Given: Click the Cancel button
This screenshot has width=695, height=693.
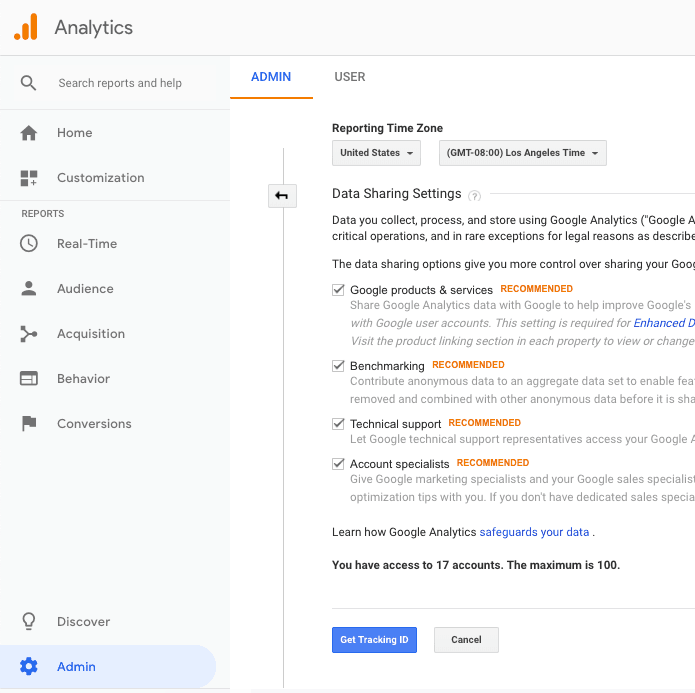Looking at the screenshot, I should [466, 640].
